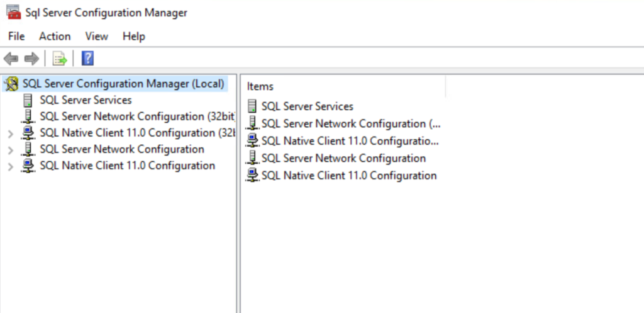The image size is (644, 313).
Task: Select SQL Server Network Configuration in Items list
Action: tap(343, 158)
